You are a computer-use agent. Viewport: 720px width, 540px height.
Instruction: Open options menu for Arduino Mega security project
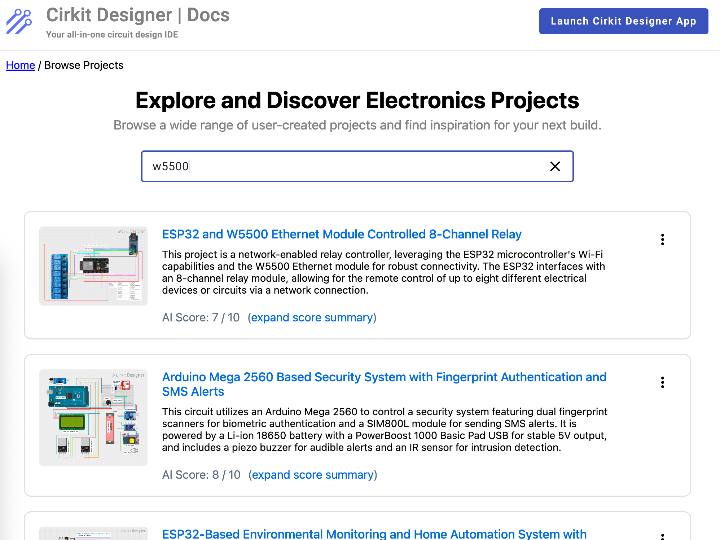tap(662, 382)
